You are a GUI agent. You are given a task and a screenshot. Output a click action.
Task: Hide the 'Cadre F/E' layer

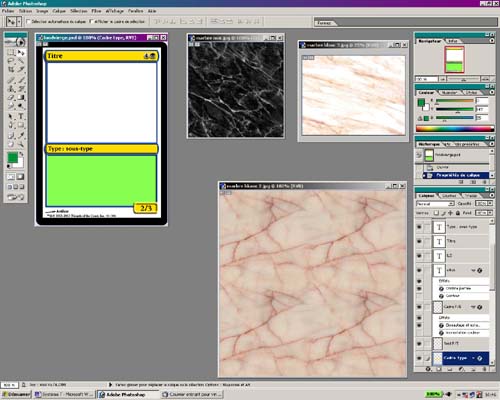pos(419,307)
